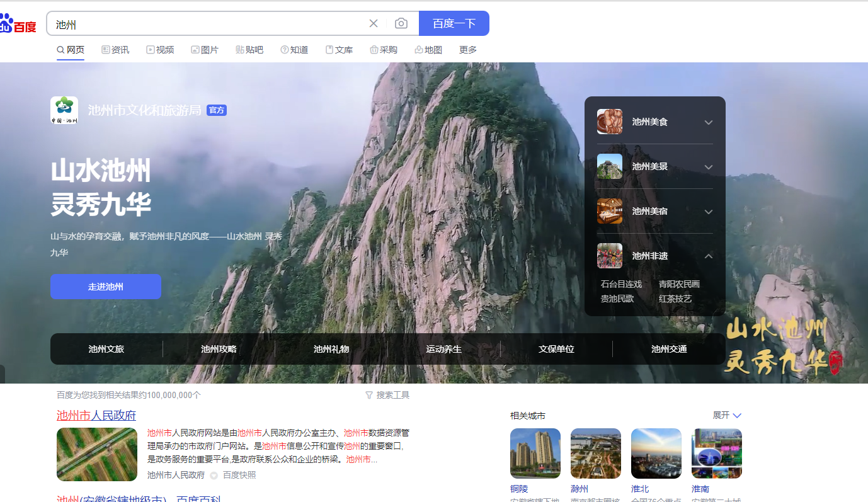Switch to the 资讯 tab
Image resolution: width=868 pixels, height=502 pixels.
coord(115,50)
